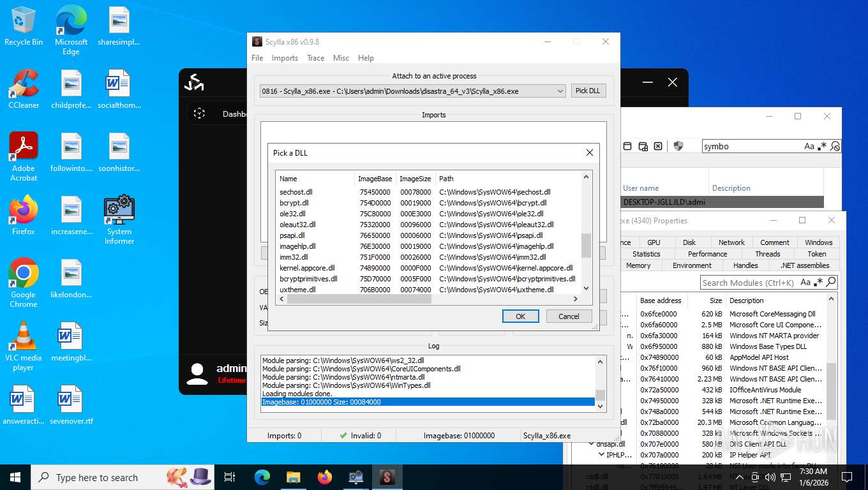Viewport: 868px width, 490px height.
Task: Confirm with OK in Pick a DLL
Action: (520, 316)
